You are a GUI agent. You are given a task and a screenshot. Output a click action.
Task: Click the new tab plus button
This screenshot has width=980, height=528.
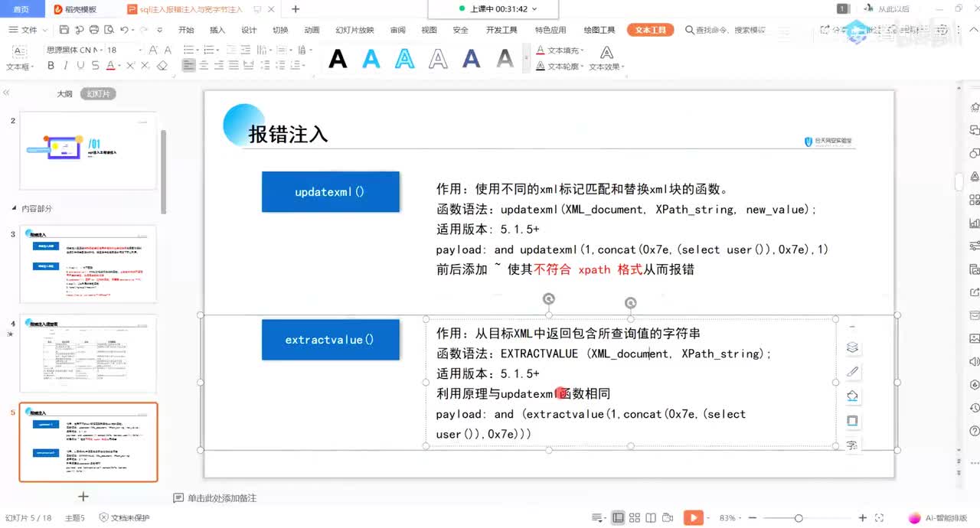[x=296, y=9]
